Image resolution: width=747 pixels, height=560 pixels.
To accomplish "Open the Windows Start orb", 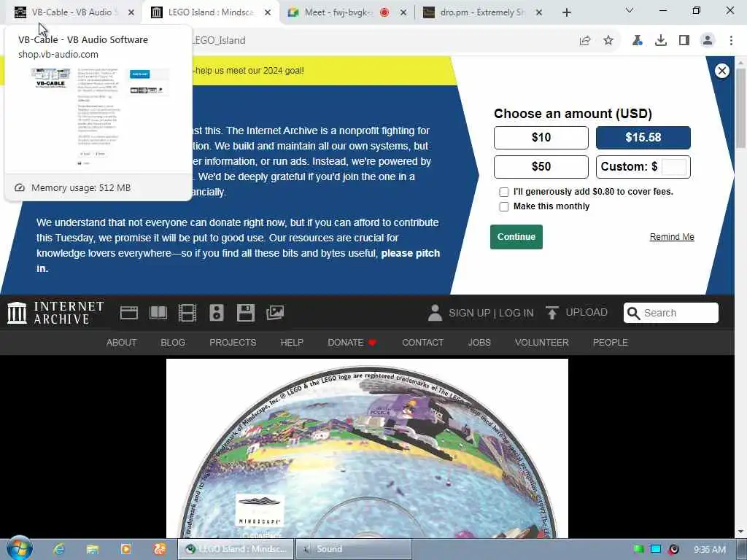I will [x=20, y=548].
